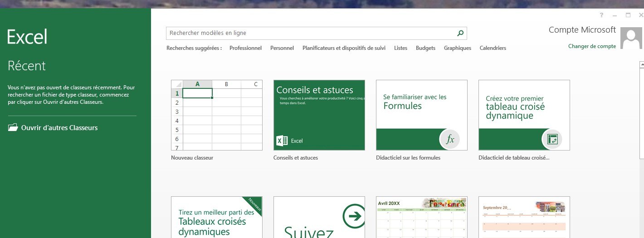Viewport: 644px width, 238px height.
Task: Open the Septembre 20_ calendar template
Action: click(x=524, y=217)
